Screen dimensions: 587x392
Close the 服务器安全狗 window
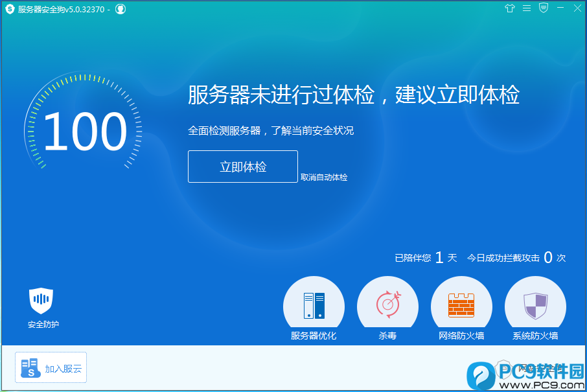pos(578,8)
